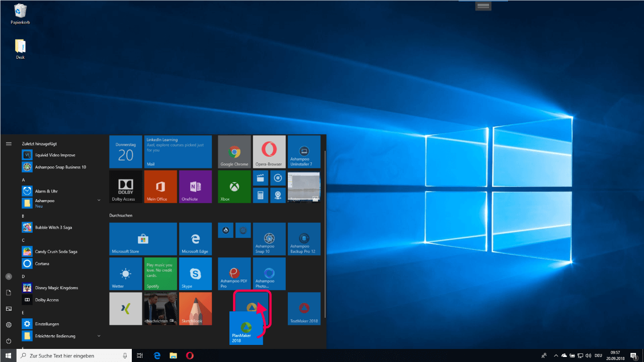Click the PlanMaker 2018 tile
This screenshot has height=362, width=644.
[246, 328]
